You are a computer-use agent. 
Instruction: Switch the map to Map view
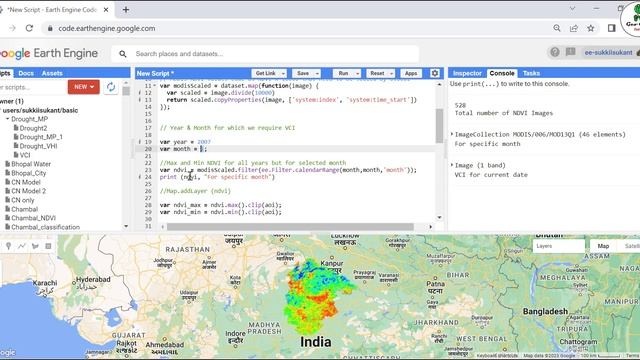[603, 246]
